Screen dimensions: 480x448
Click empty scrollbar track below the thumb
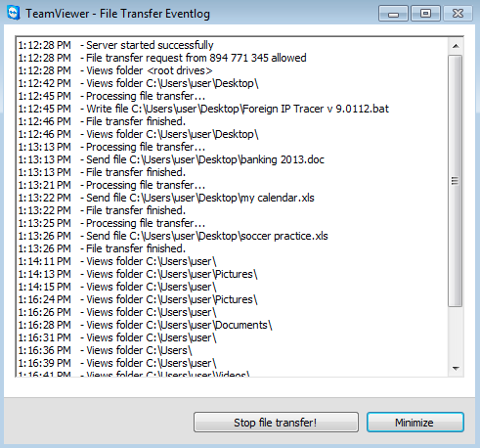point(456,334)
